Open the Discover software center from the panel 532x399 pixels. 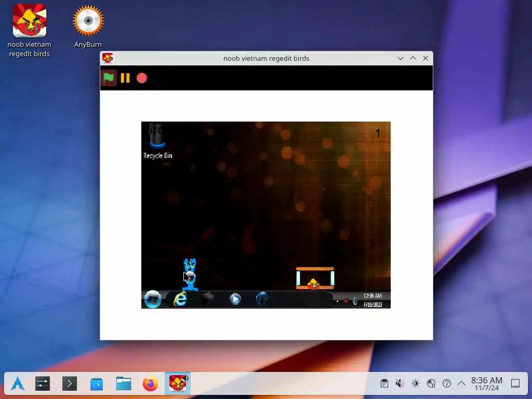tap(97, 384)
